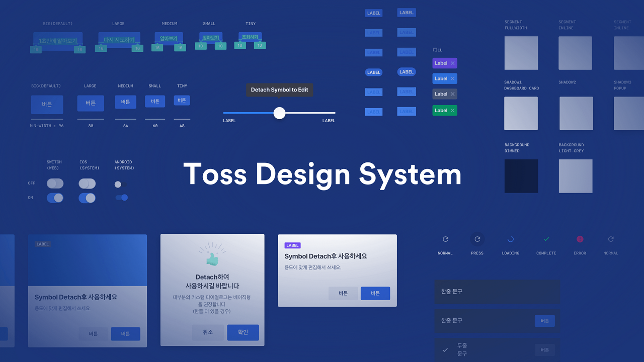Click grey 버튼 in the blue-header card
This screenshot has height=362, width=644.
click(x=93, y=334)
